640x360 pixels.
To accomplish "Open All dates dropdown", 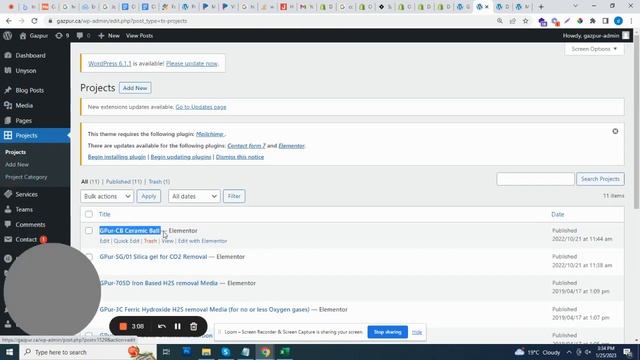I will [x=194, y=196].
